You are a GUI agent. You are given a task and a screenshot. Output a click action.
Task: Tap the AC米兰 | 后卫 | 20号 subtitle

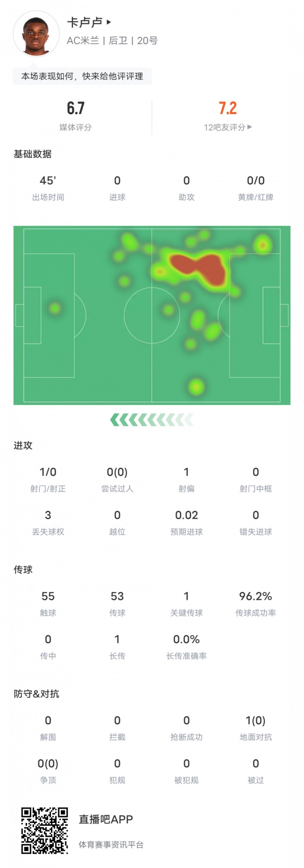click(x=112, y=41)
